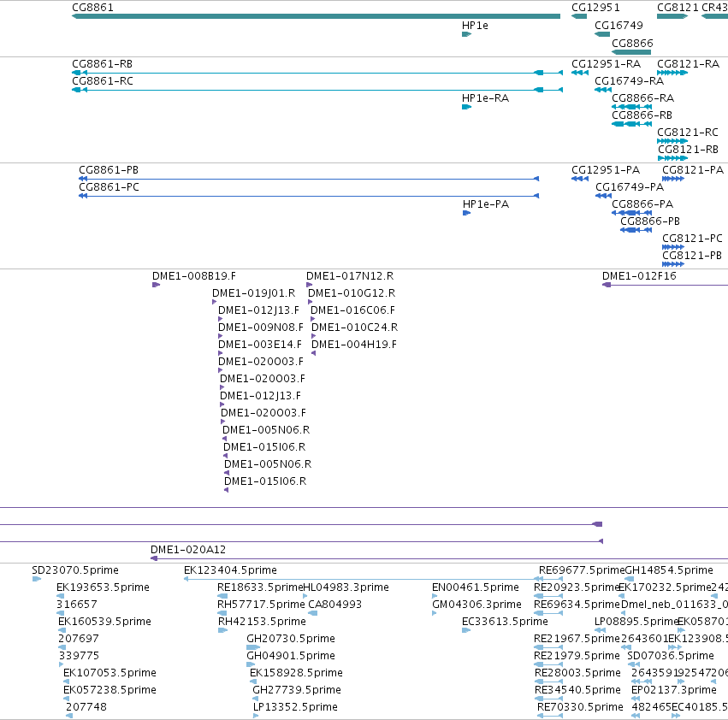
Task: Click the 207697 feature label
Action: 78,639
